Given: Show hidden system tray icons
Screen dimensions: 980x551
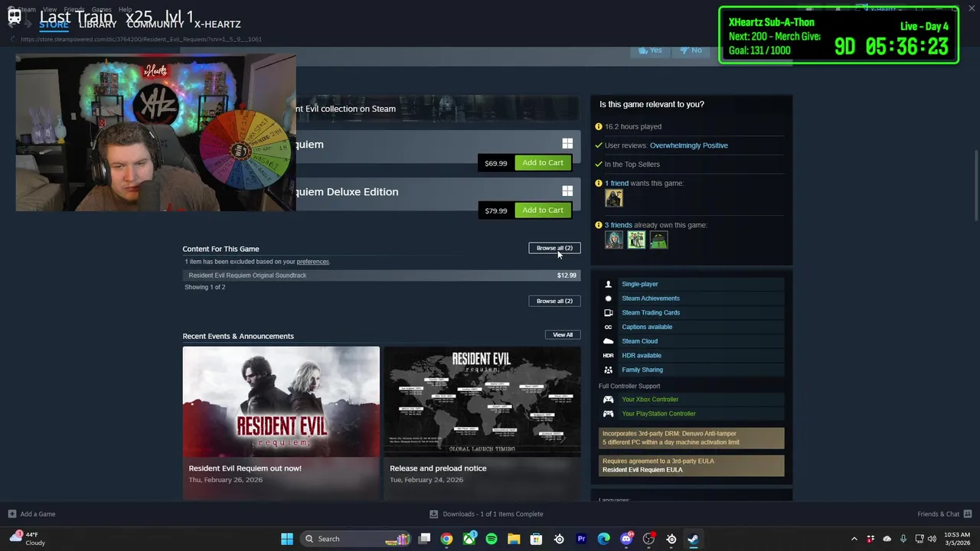Looking at the screenshot, I should point(854,539).
